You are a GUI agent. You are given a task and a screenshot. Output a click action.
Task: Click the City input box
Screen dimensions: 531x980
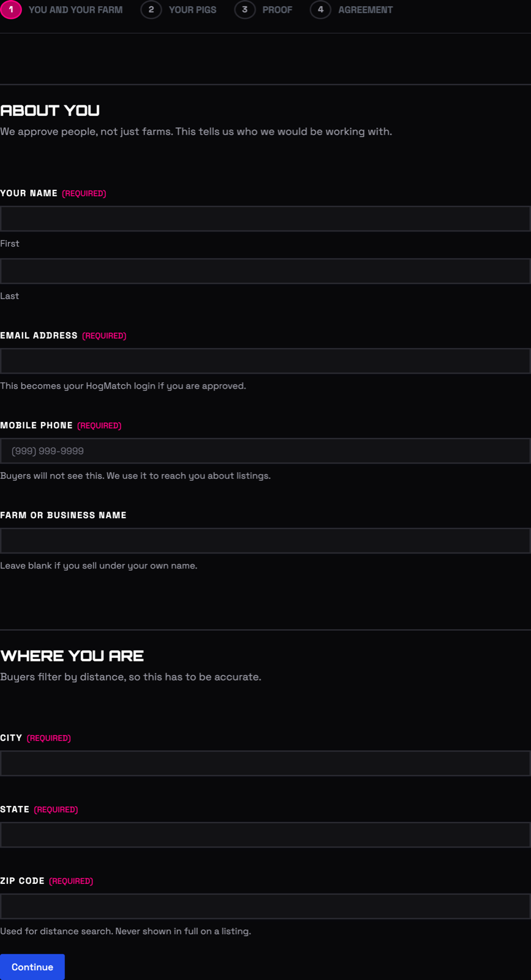[265, 764]
